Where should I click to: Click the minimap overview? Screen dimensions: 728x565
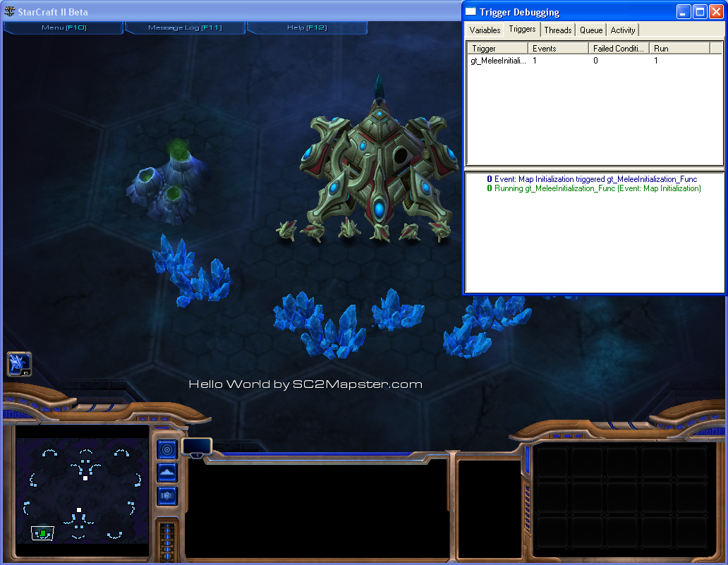click(x=82, y=491)
